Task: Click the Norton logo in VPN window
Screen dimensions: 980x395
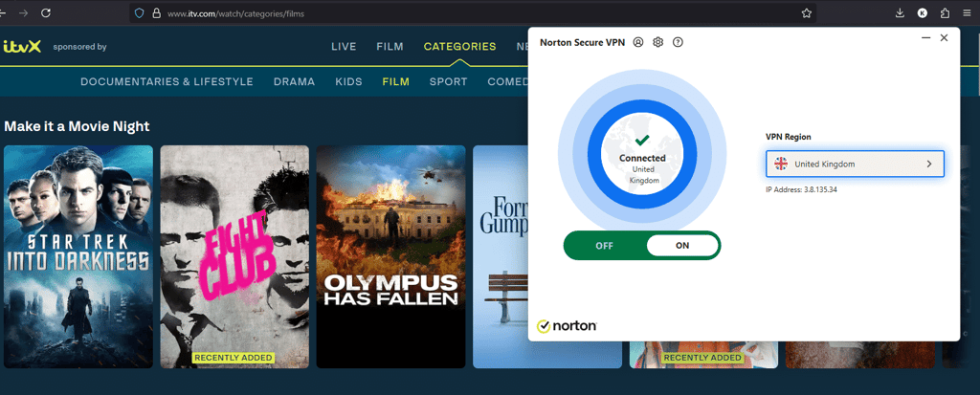Action: coord(567,326)
